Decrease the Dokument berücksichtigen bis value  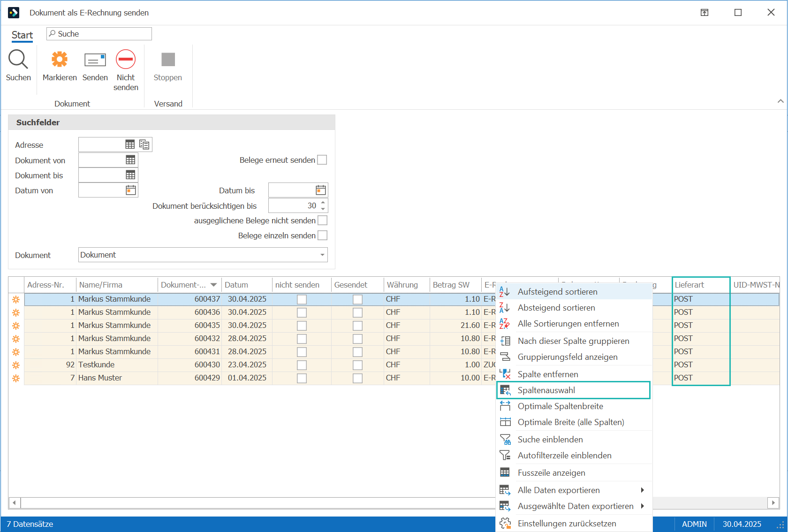(x=323, y=209)
